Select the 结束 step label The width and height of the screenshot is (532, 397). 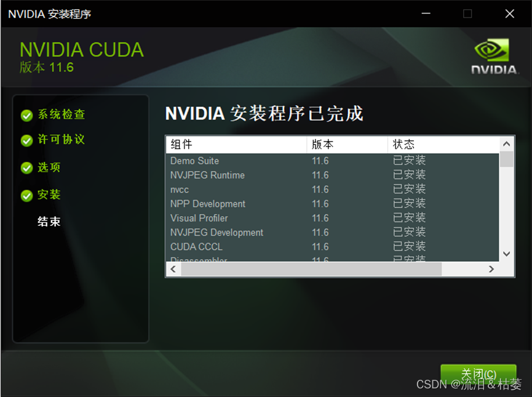(x=49, y=222)
